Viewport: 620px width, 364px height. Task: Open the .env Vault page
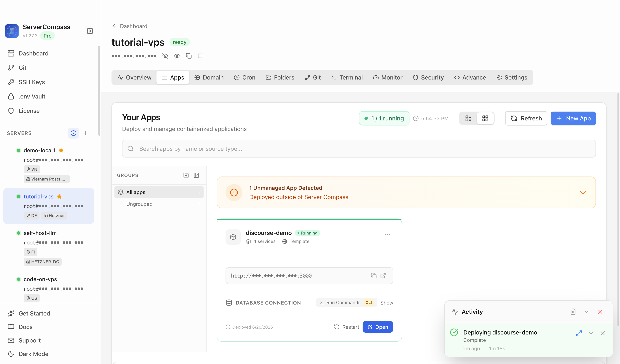click(x=27, y=96)
